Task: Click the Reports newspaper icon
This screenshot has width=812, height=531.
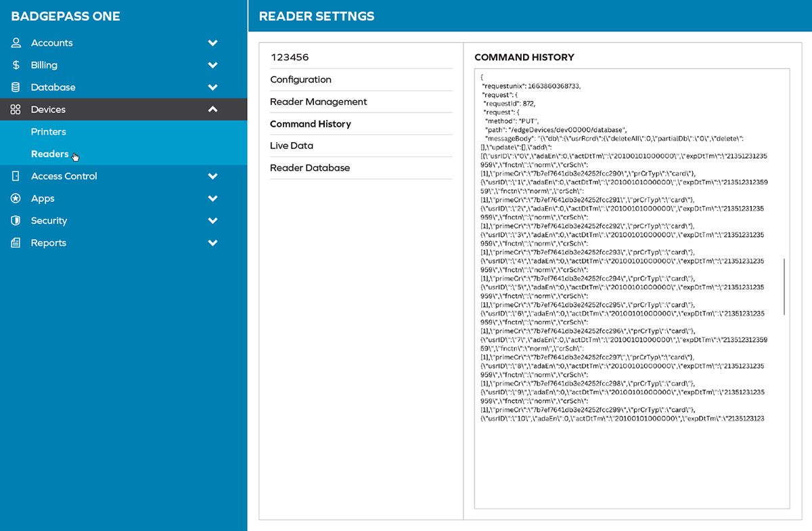Action: pyautogui.click(x=16, y=243)
